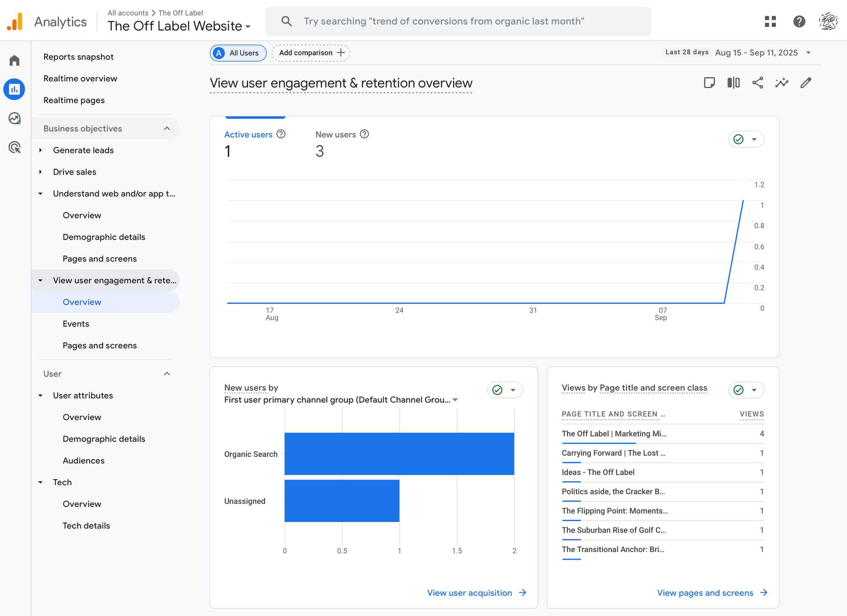Open the property selector dropdown
The width and height of the screenshot is (847, 616).
(x=179, y=26)
